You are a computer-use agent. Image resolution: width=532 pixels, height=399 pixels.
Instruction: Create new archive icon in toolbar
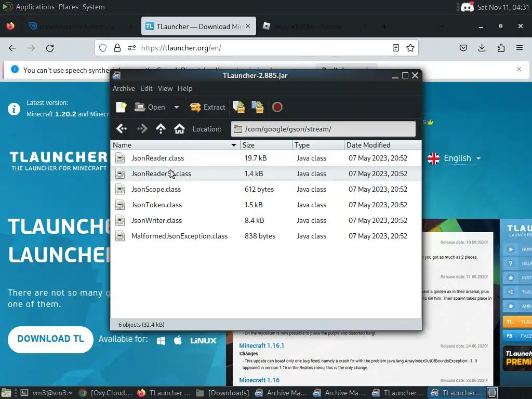121,107
